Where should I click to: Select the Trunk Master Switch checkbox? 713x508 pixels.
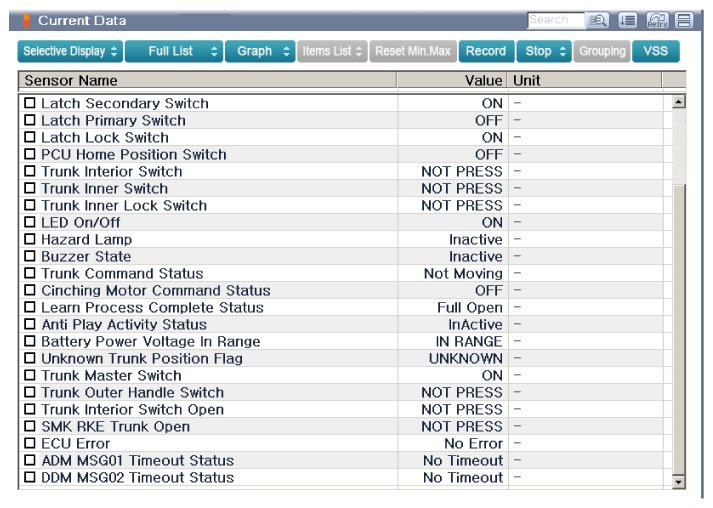pos(29,376)
